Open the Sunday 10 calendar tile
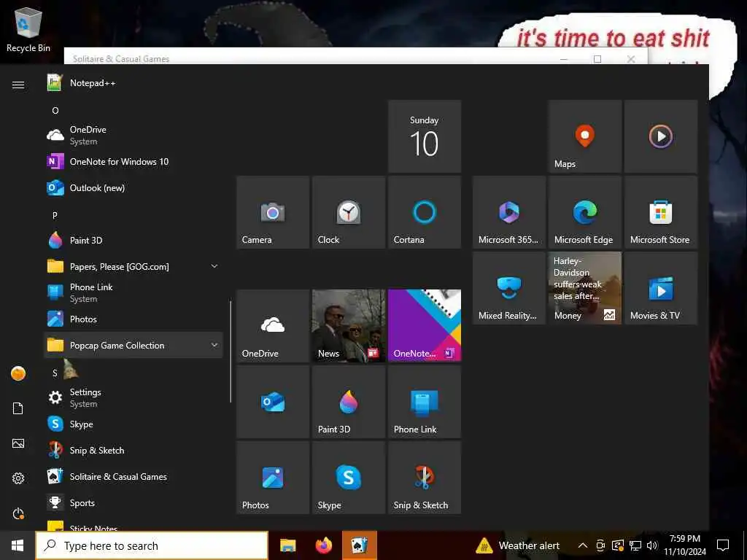The image size is (747, 560). click(x=425, y=136)
